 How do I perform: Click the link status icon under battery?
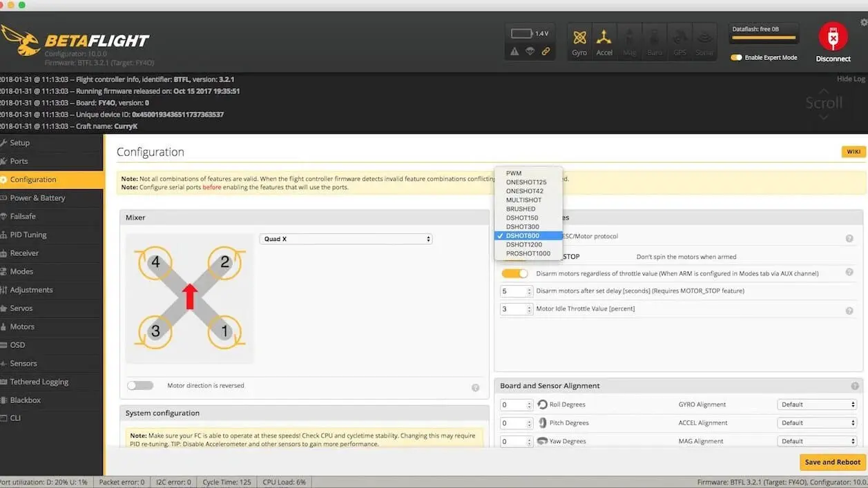[546, 52]
